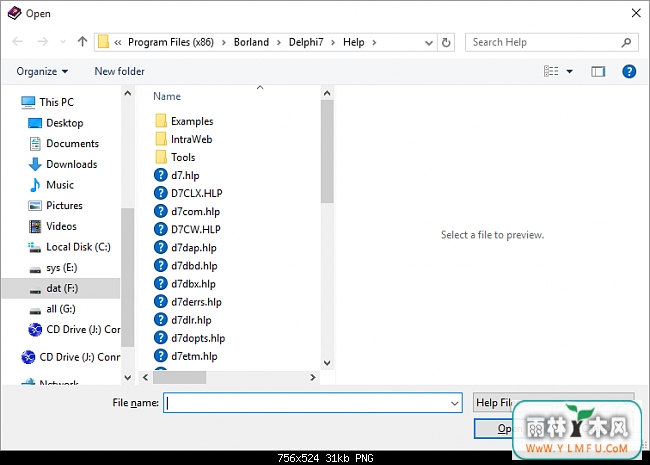Go forward with the Forward arrow

42,41
